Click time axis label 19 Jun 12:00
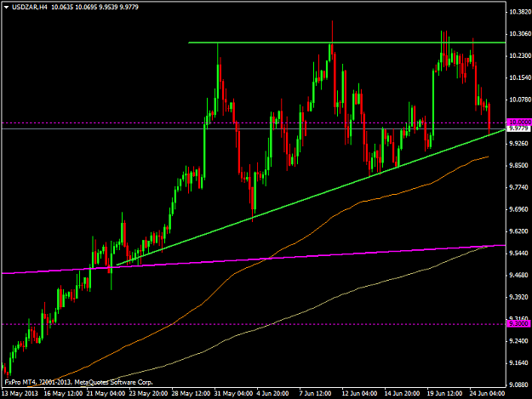 444,394
